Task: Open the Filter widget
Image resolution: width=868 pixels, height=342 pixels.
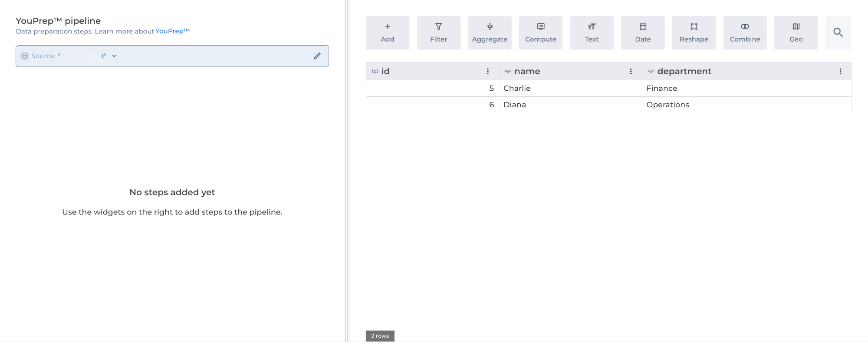Action: pyautogui.click(x=438, y=33)
